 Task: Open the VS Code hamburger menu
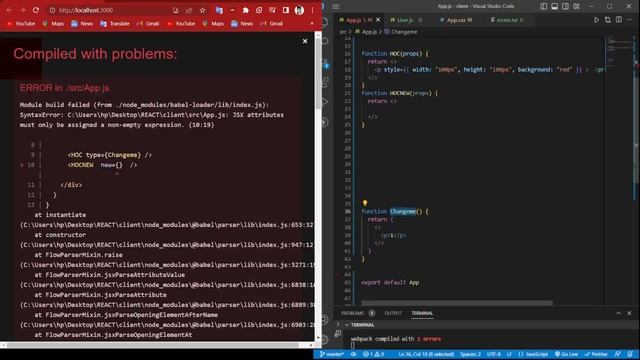[336, 6]
